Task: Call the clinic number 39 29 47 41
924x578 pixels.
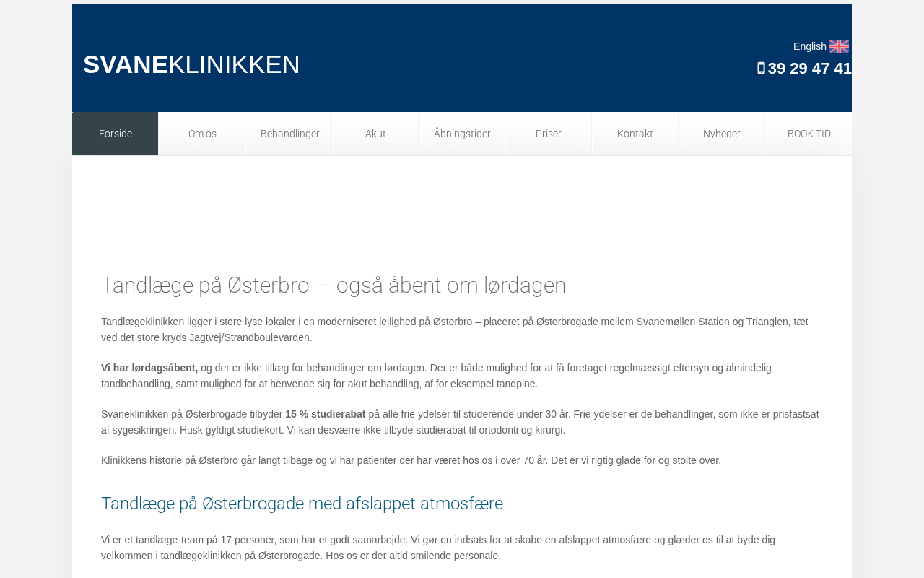Action: pos(809,69)
